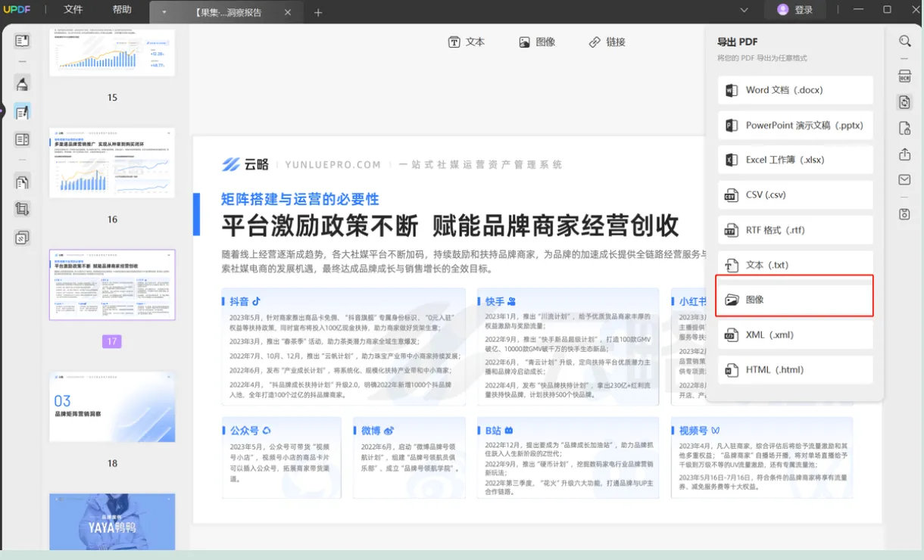Select the highlighter Comment tool
The width and height of the screenshot is (924, 560).
(x=22, y=84)
